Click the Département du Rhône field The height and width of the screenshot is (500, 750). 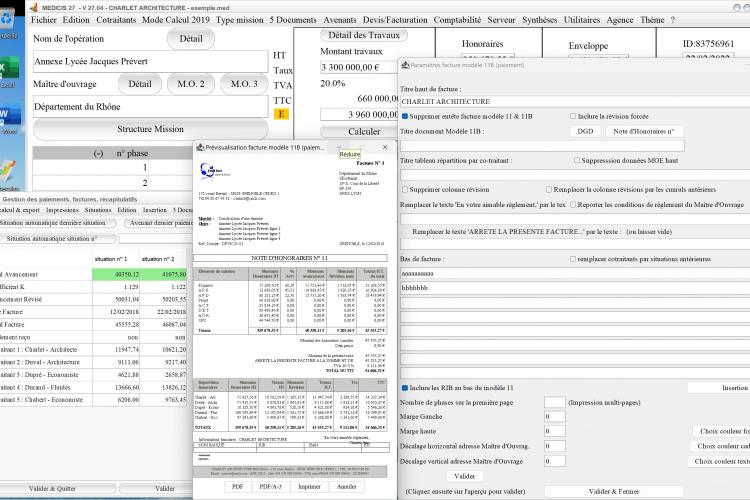(x=151, y=107)
